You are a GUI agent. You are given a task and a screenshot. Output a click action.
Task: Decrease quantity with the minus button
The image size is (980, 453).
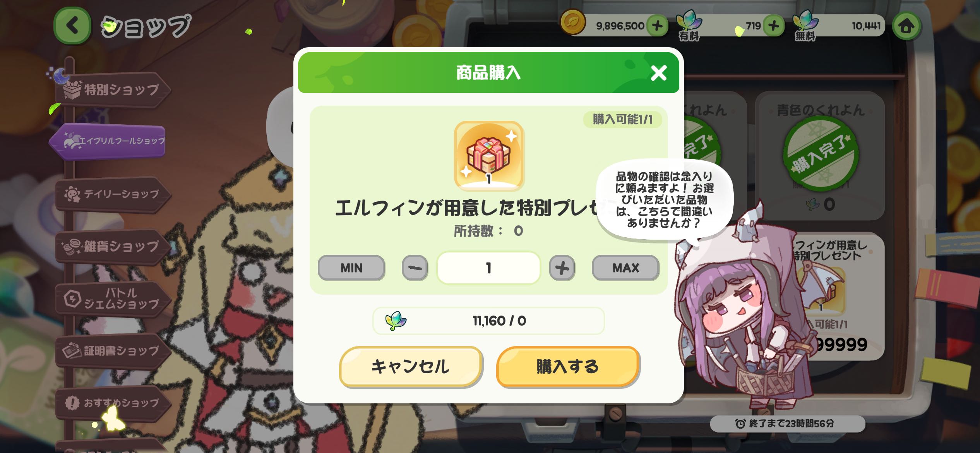click(x=415, y=268)
